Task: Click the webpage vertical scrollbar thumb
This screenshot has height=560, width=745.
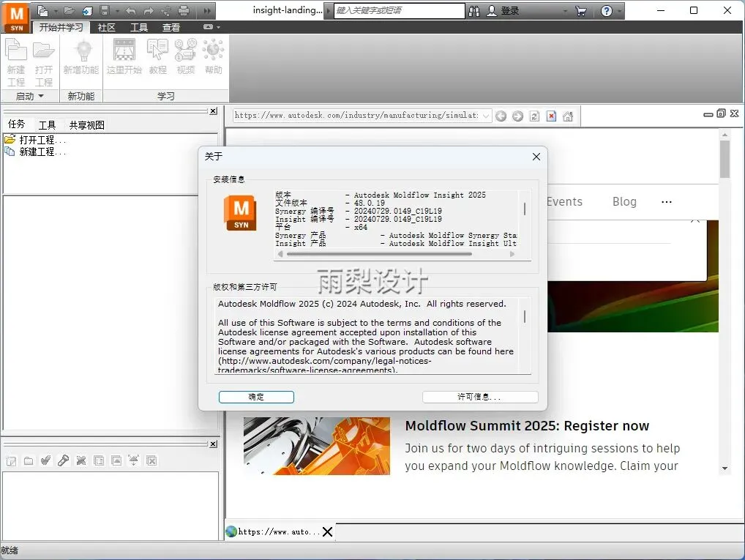Action: [x=725, y=160]
